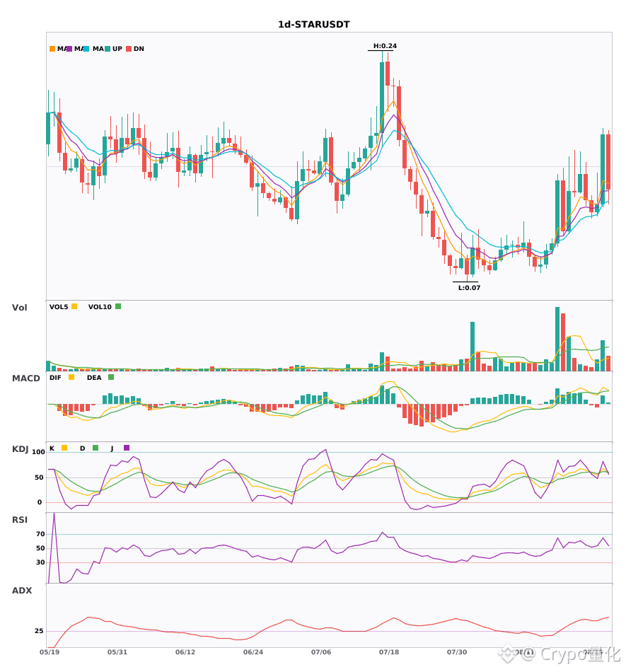The width and height of the screenshot is (626, 672).
Task: Click the RSI axis value 50
Action: [x=41, y=548]
